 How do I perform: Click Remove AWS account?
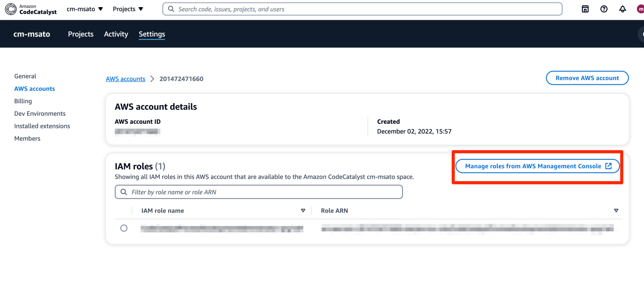[x=587, y=78]
